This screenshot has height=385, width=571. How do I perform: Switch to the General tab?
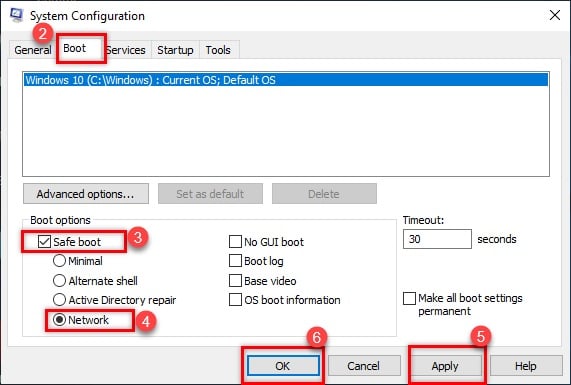pos(32,50)
